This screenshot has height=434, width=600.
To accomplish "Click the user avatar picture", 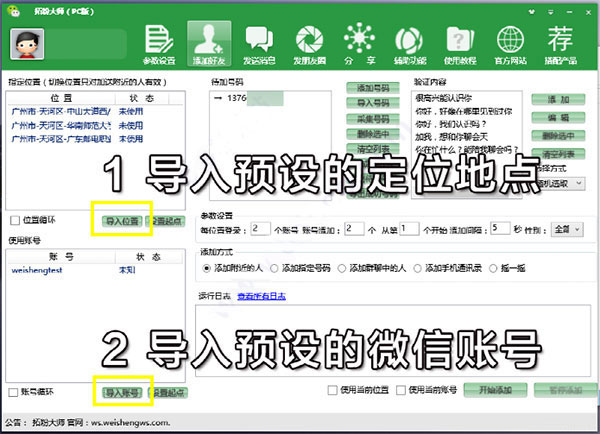I will click(x=27, y=44).
